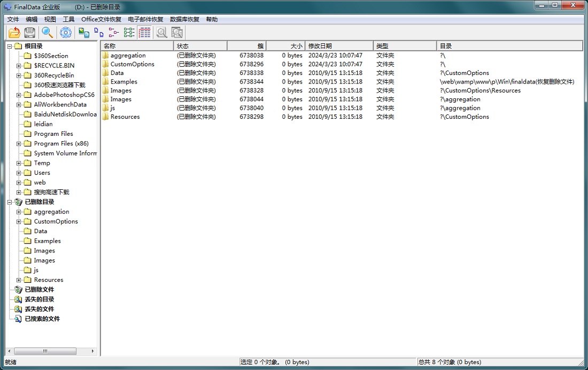Open the Office文件恢复 menu

click(101, 19)
